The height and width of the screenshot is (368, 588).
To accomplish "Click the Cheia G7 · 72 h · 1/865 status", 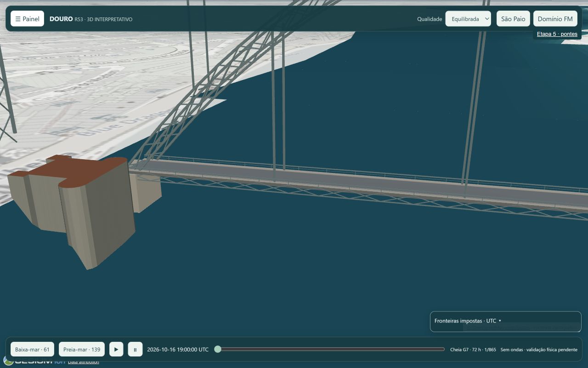I will pos(473,350).
